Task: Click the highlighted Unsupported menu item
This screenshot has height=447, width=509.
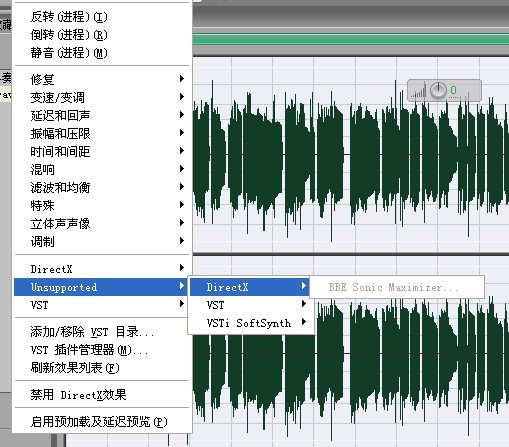Action: 101,287
